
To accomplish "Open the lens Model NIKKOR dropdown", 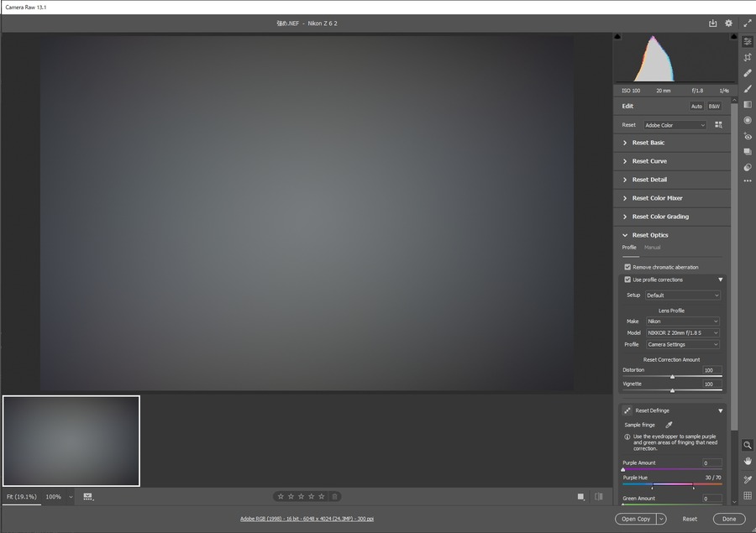I will (683, 333).
